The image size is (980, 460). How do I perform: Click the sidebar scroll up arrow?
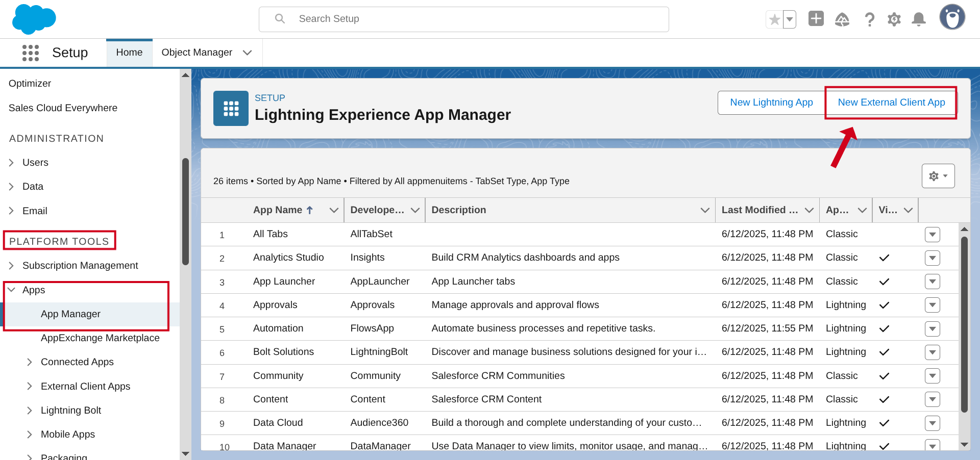point(185,75)
